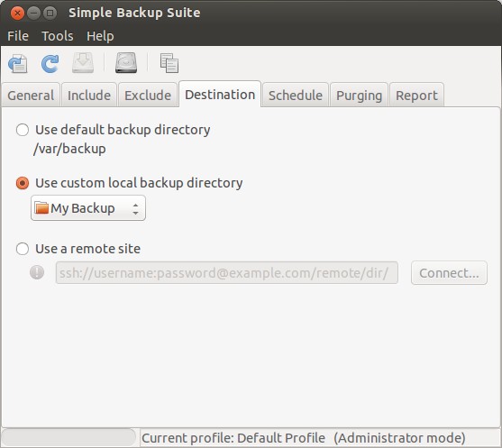Click the up-down arrows on My Backup selector
This screenshot has width=502, height=448.
135,209
